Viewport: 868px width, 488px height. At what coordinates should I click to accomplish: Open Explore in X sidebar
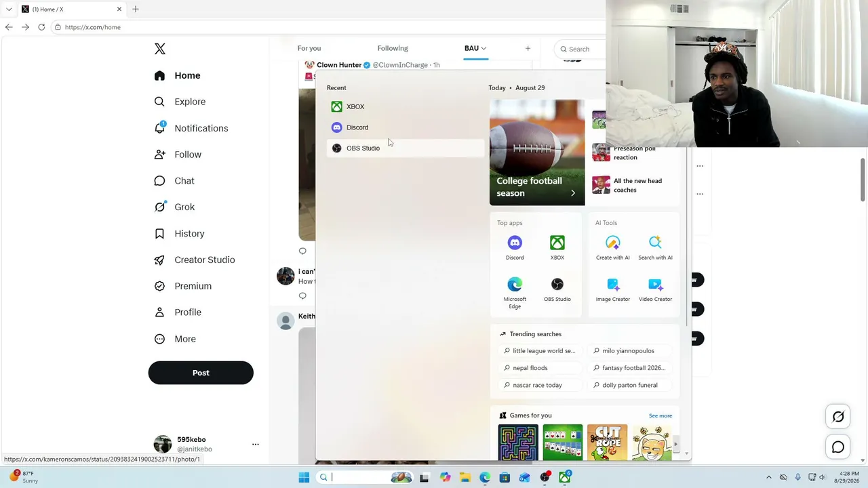180,102
